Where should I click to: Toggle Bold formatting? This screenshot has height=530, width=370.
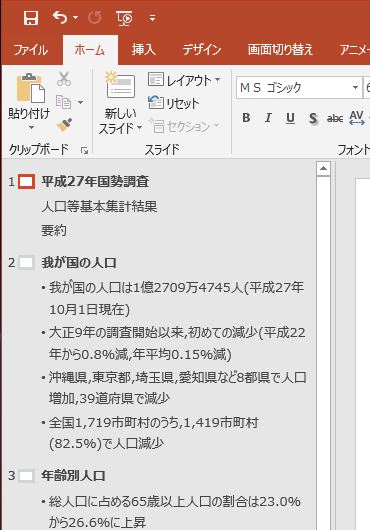246,118
